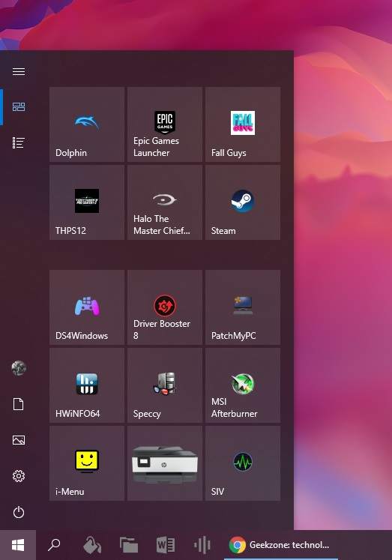Open the Speccy tile
Image resolution: width=392 pixels, height=560 pixels.
(165, 385)
